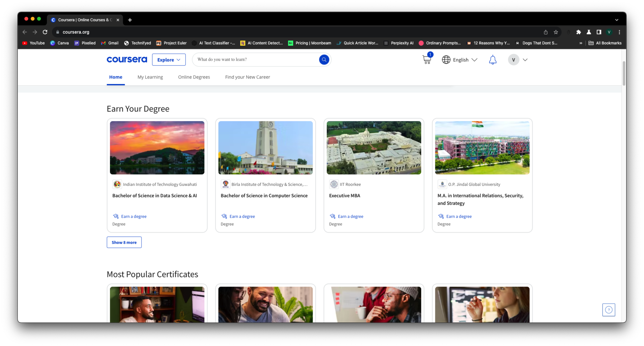Open Pricing | Moonbeam bookmark
Screen dimensions: 644x346
[x=310, y=43]
